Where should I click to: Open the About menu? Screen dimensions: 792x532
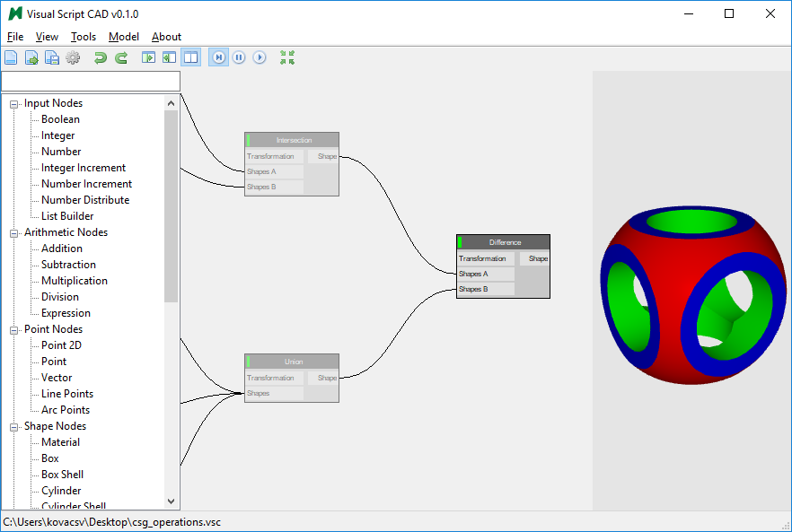click(x=166, y=37)
